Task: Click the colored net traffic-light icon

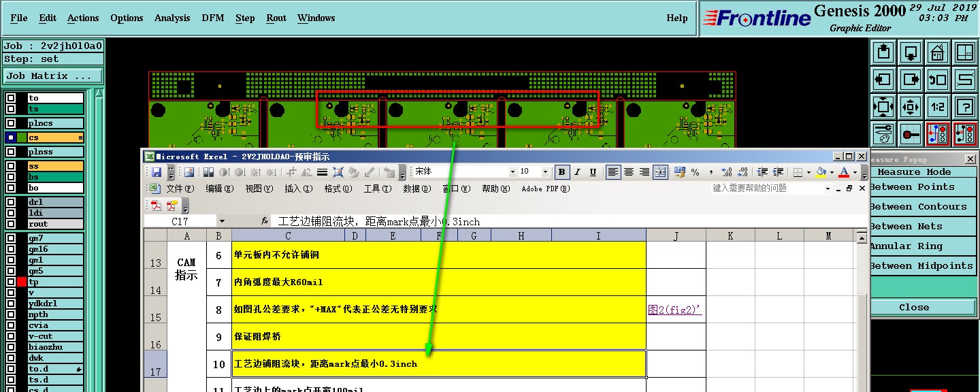Action: tap(938, 134)
